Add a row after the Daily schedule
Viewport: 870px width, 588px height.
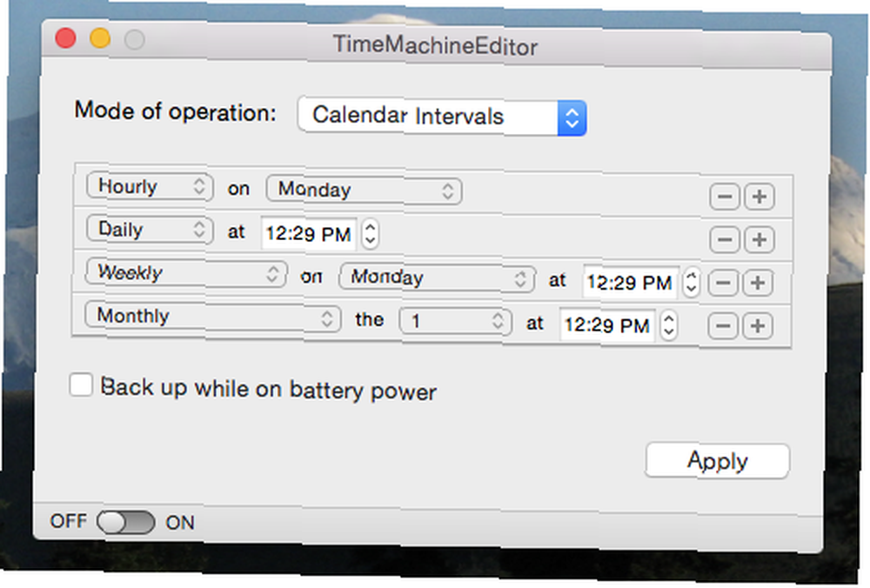point(759,240)
